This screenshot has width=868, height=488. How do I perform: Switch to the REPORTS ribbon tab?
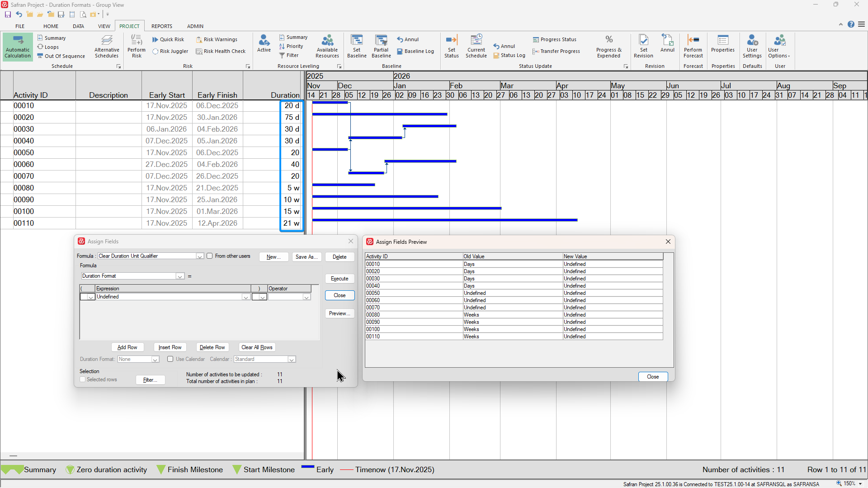coord(161,26)
